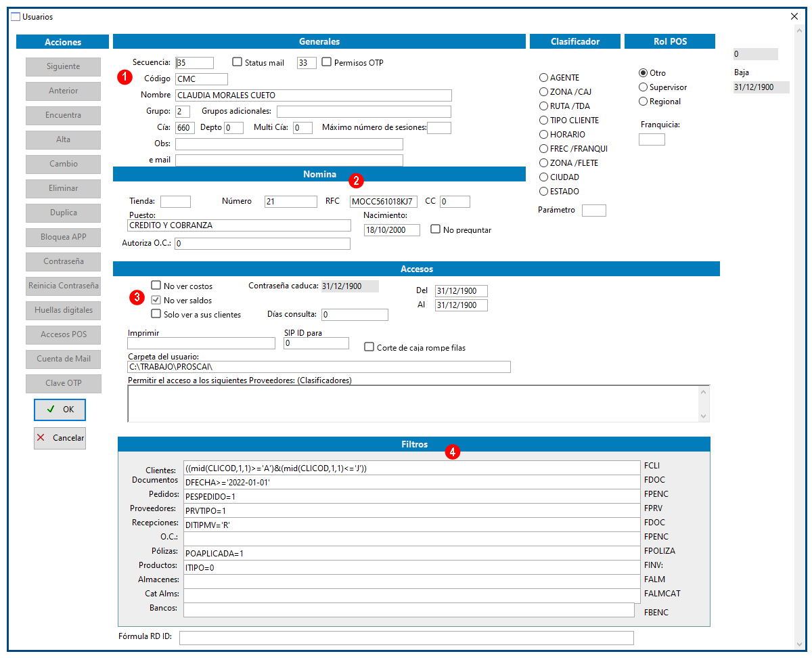Select the ESTADO radio button
812x658 pixels.
pyautogui.click(x=543, y=192)
